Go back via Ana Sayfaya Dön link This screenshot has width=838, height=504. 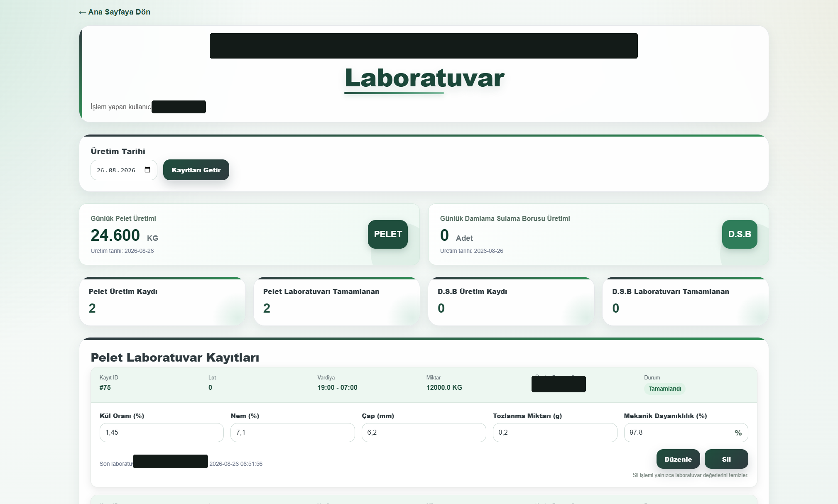(115, 12)
